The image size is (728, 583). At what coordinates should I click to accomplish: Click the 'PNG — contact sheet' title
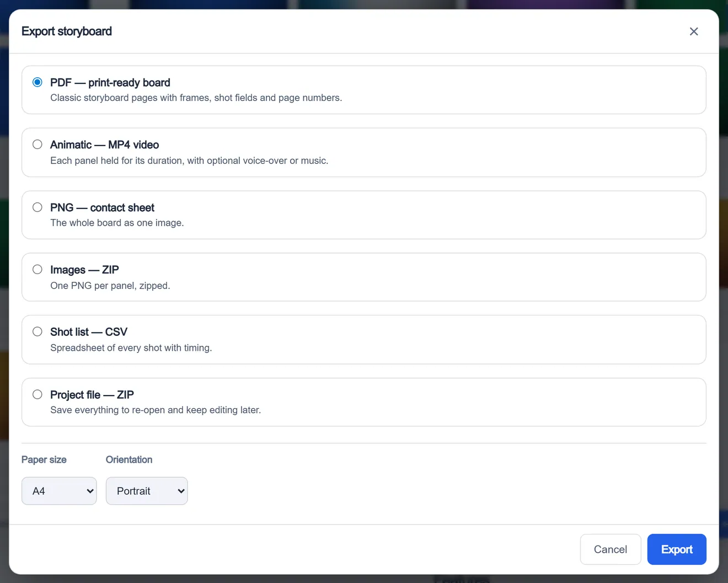click(102, 207)
